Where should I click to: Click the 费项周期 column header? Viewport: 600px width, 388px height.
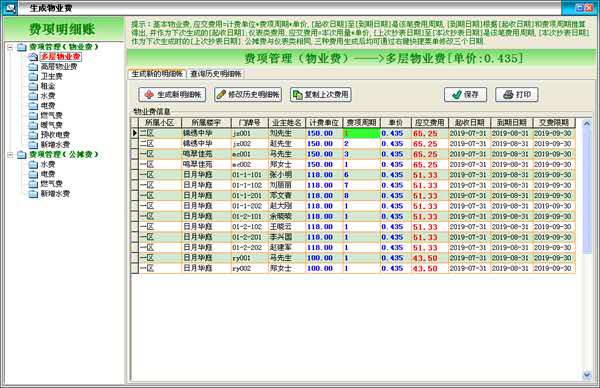point(361,123)
